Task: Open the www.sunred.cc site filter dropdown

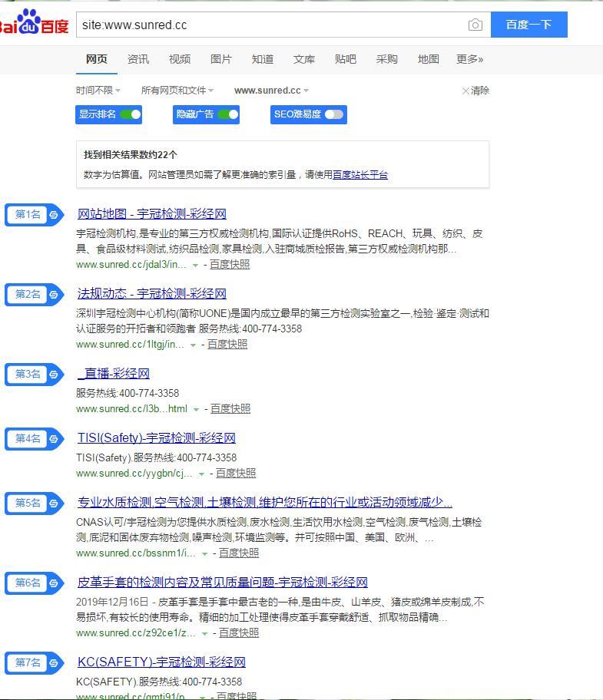Action: pos(272,91)
